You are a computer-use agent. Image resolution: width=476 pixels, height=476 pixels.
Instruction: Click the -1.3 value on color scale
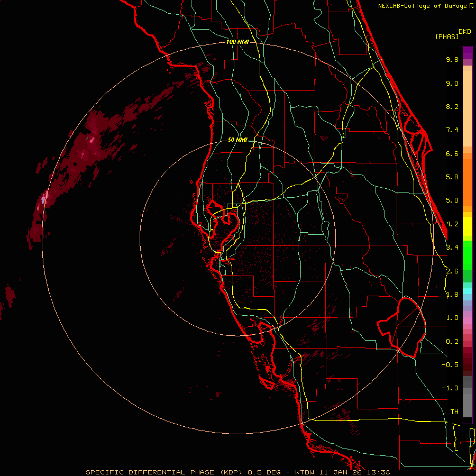coord(450,388)
